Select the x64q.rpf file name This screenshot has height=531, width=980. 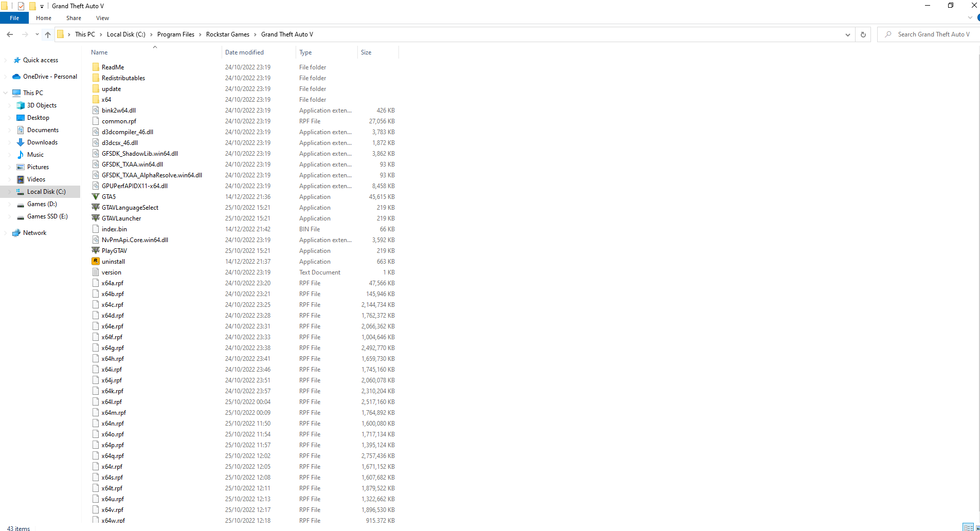click(113, 456)
